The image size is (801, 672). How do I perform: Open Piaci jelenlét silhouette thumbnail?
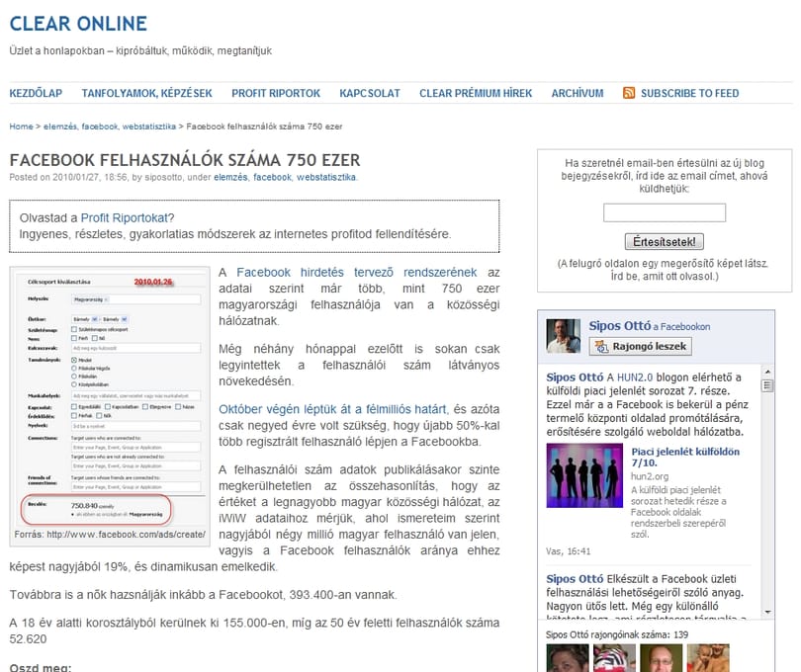coord(584,475)
